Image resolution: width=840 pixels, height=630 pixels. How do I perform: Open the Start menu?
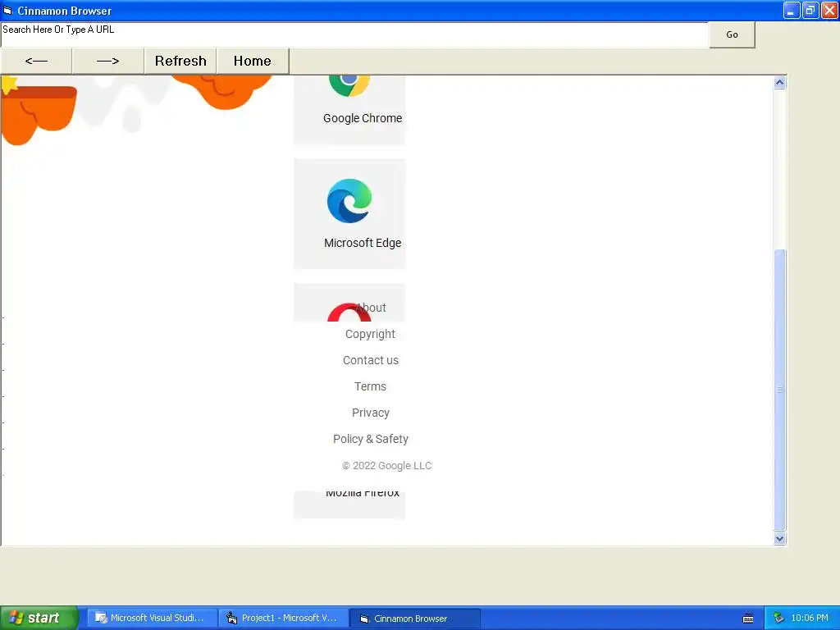tap(39, 618)
